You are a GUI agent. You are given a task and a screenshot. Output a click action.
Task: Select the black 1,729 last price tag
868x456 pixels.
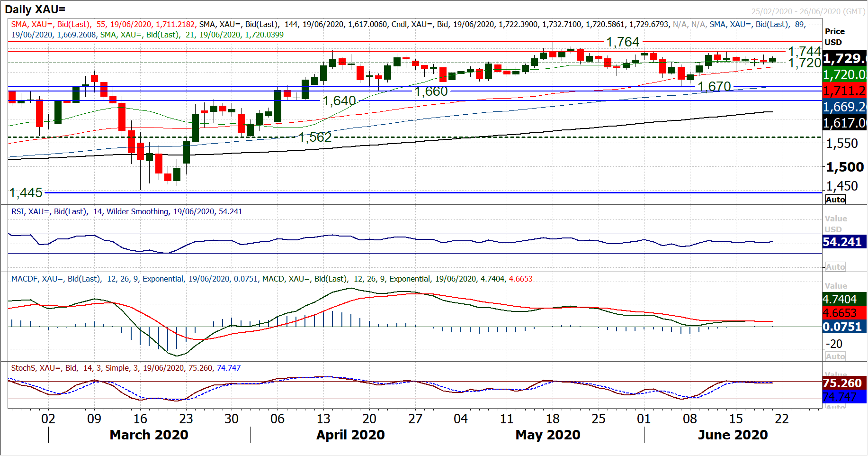pyautogui.click(x=844, y=58)
